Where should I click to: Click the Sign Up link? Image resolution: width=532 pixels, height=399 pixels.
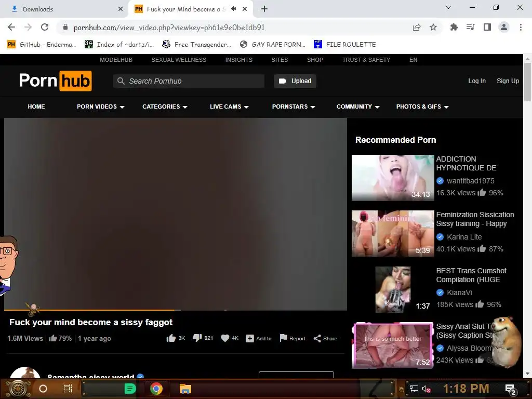[508, 81]
